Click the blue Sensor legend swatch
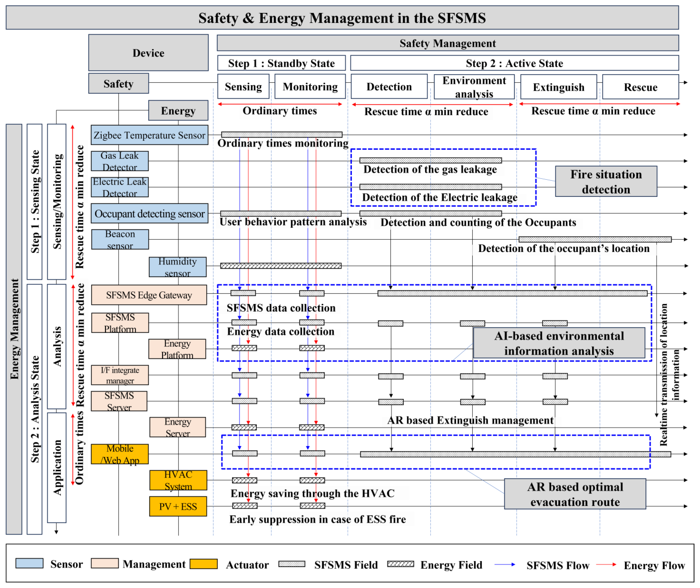 click(x=29, y=563)
